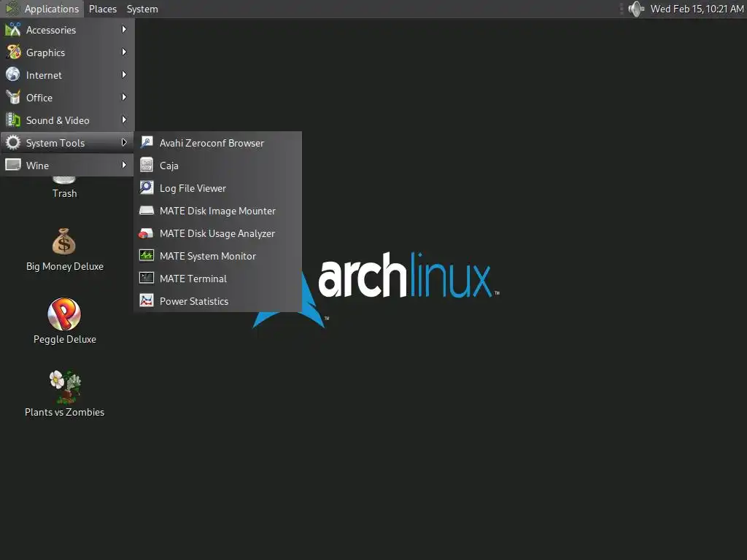
Task: Open Log File Viewer entry
Action: pos(218,188)
